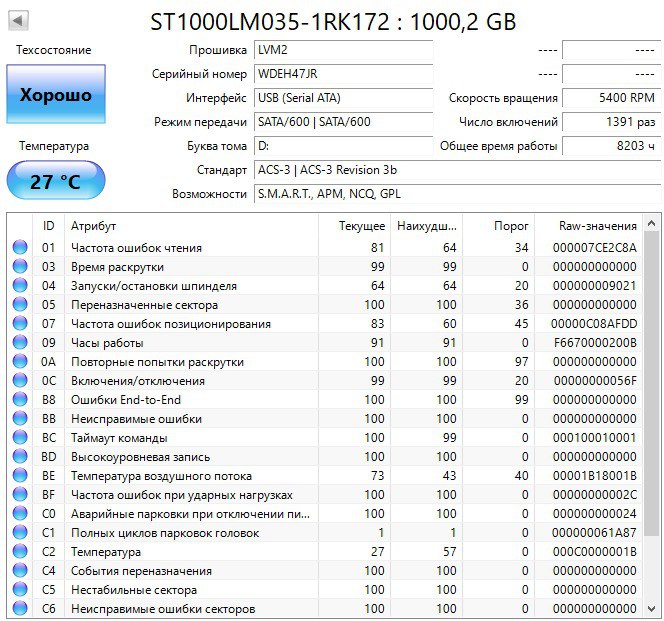Click the firmware field showing LVM2
Image resolution: width=664 pixels, height=621 pixels.
(343, 50)
